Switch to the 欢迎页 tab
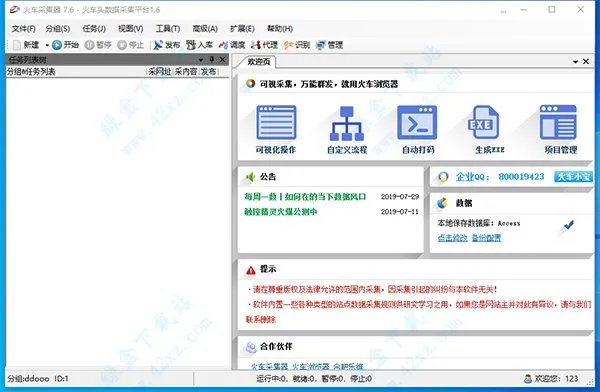Image resolution: width=600 pixels, height=392 pixels. (x=259, y=62)
